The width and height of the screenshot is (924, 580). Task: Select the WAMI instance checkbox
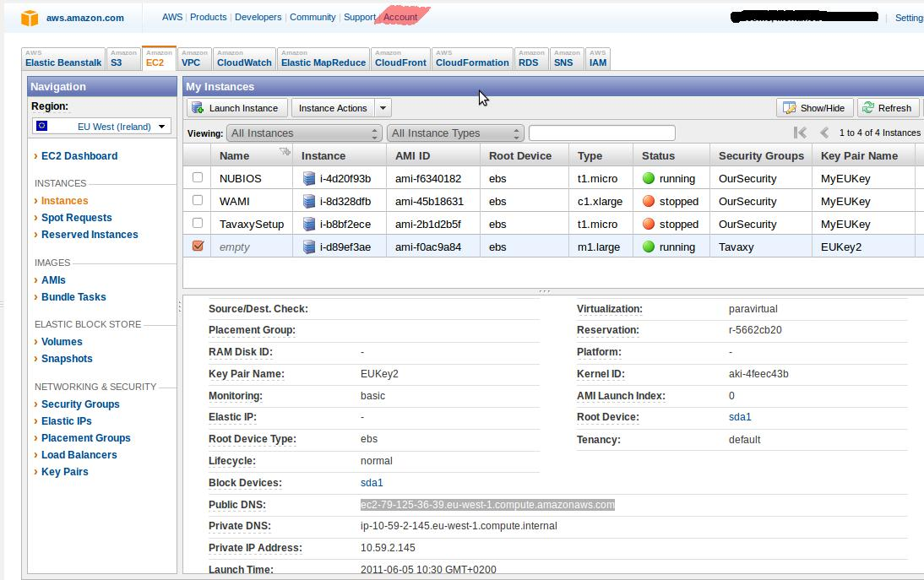point(198,200)
